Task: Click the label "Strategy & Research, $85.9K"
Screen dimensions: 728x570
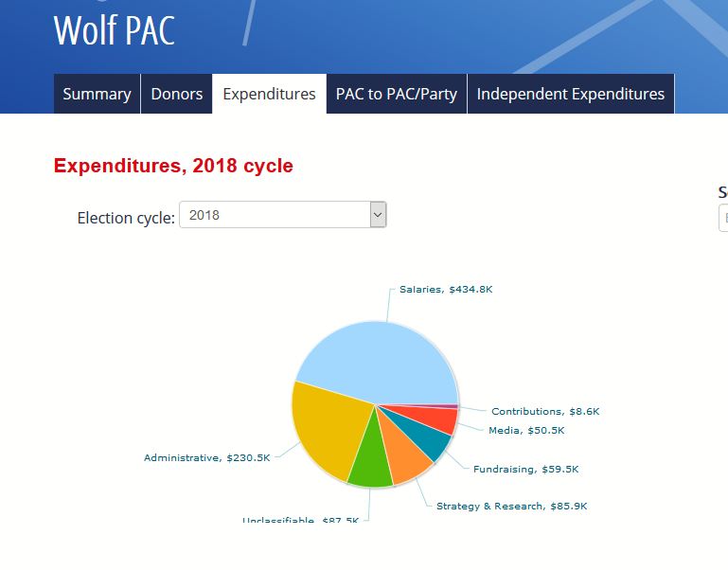Action: pos(511,507)
